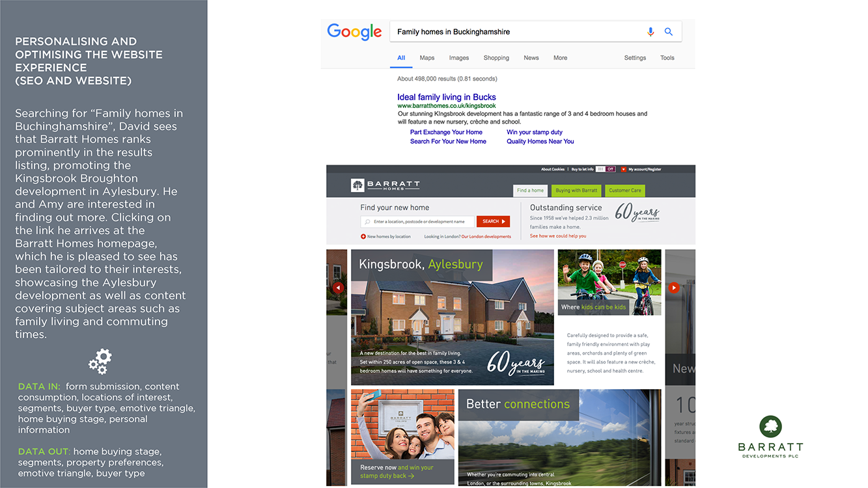Click the Win your stamp duty sitelink
The width and height of the screenshot is (868, 488).
coord(534,132)
